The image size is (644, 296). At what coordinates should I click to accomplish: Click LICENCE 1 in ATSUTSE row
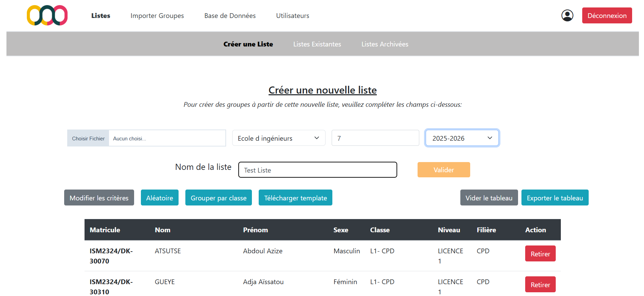(450, 256)
